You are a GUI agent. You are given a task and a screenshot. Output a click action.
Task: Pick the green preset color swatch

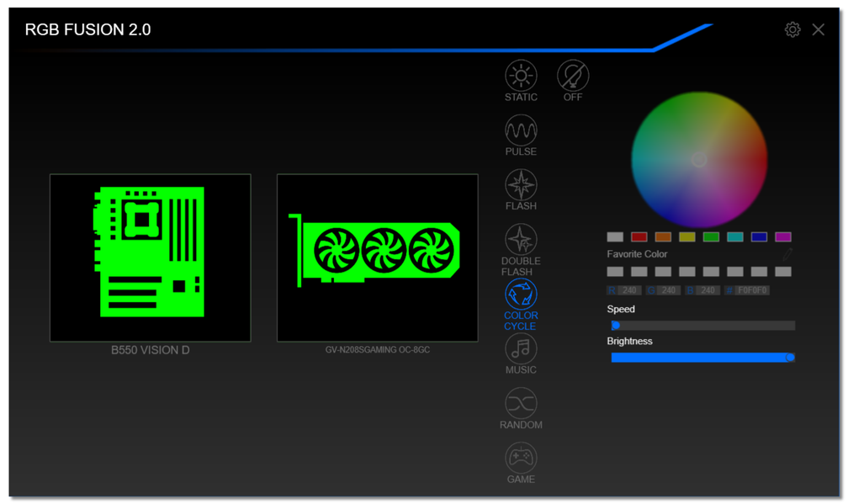[711, 237]
